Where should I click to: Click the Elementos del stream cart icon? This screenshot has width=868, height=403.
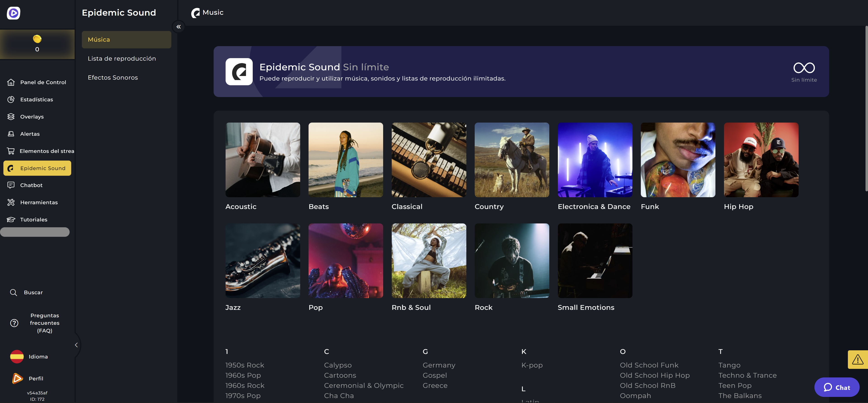click(11, 151)
